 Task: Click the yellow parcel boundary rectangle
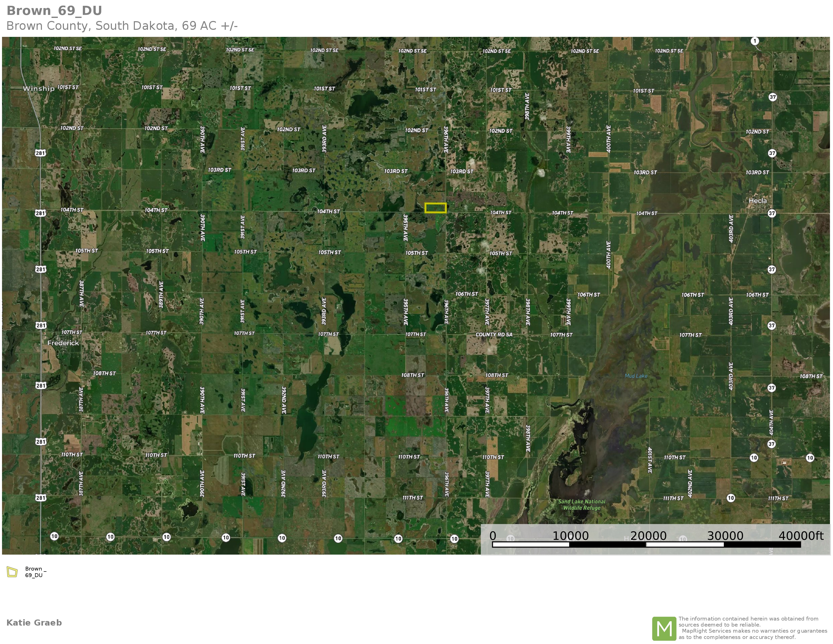(x=435, y=208)
